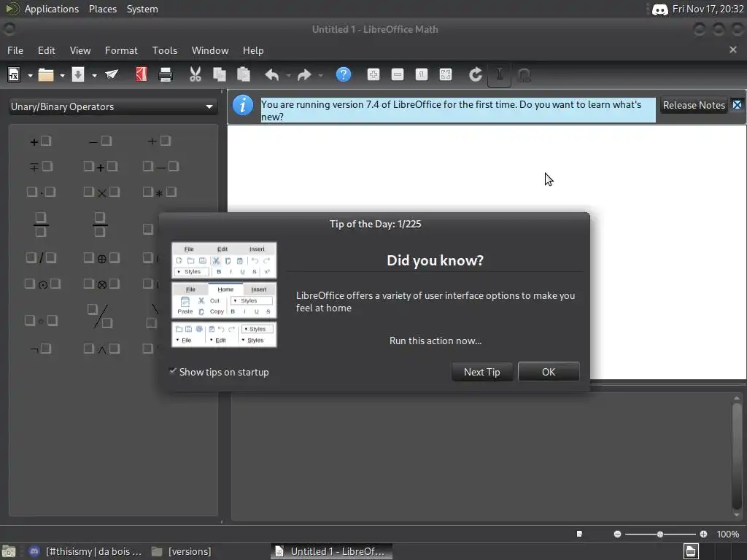Viewport: 747px width, 560px height.
Task: Click the zoom slider handle in status bar
Action: pos(659,534)
